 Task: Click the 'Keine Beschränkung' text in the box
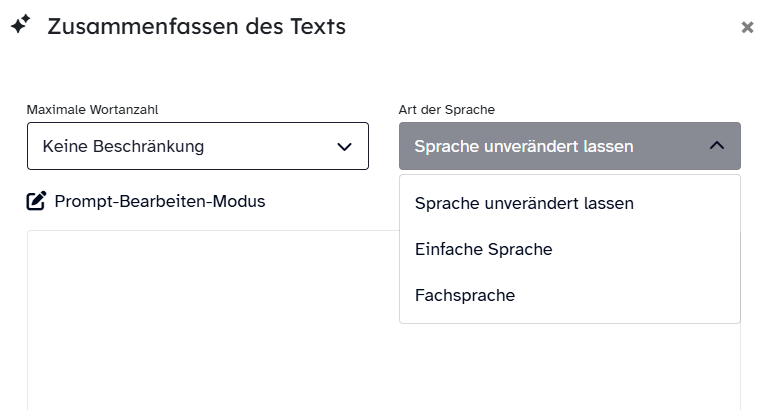click(x=123, y=146)
